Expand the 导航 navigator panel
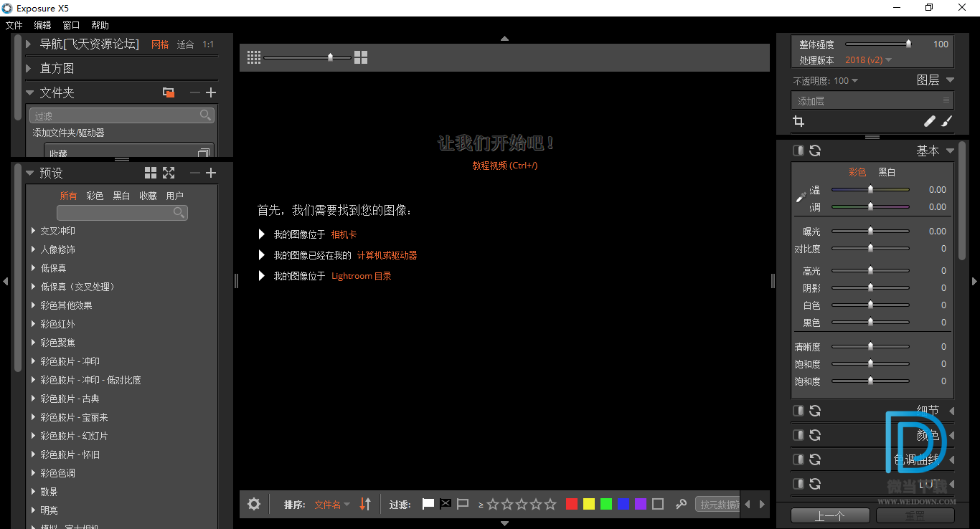 [x=28, y=44]
